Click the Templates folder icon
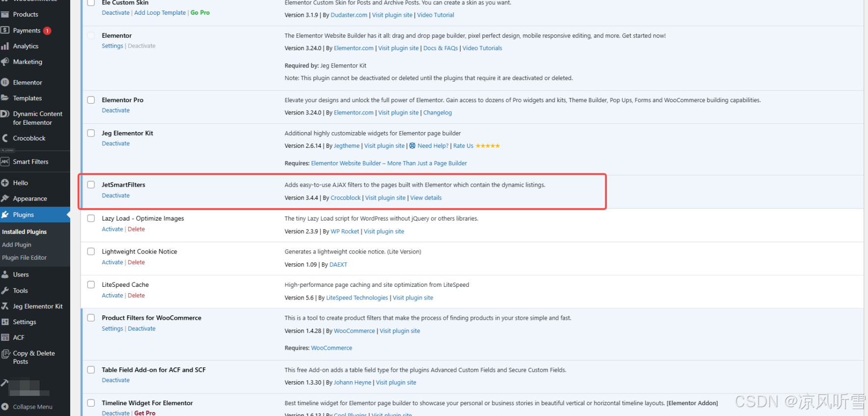This screenshot has height=416, width=868. 5,98
